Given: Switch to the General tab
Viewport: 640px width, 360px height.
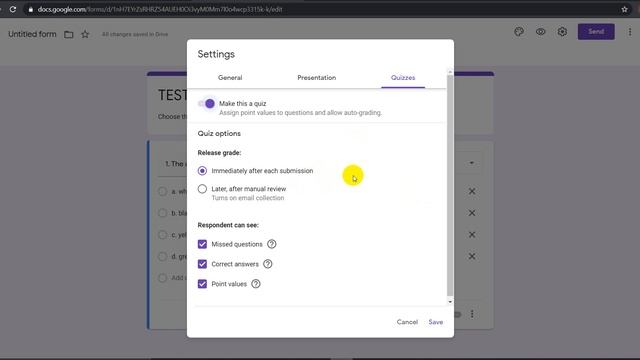Looking at the screenshot, I should click(x=230, y=78).
